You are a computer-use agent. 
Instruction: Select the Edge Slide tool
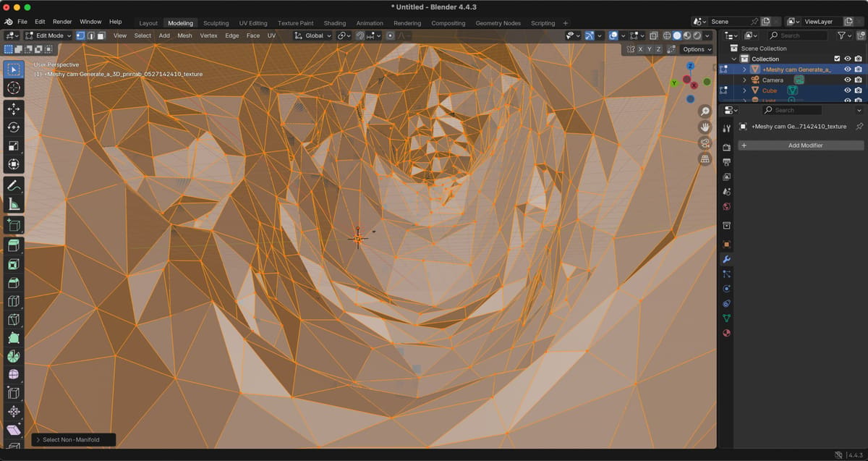(x=14, y=394)
